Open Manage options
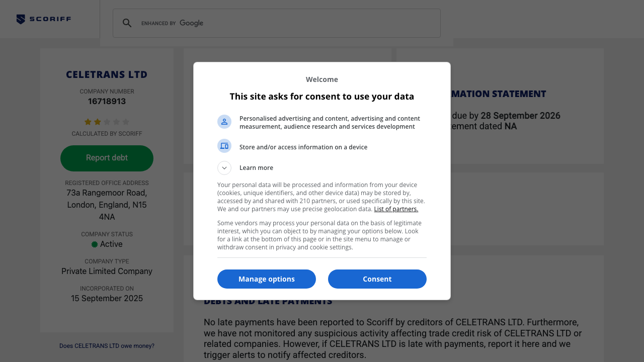Viewport: 644px width, 362px height. coord(267,279)
